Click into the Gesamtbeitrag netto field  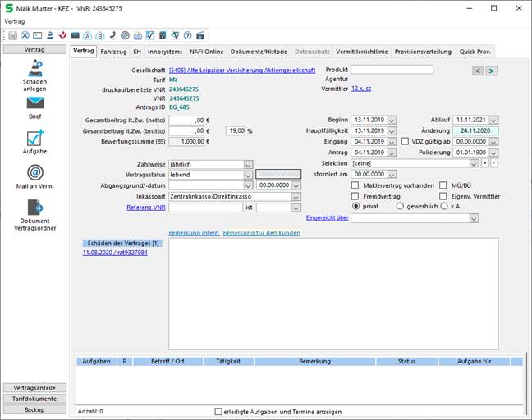(186, 120)
